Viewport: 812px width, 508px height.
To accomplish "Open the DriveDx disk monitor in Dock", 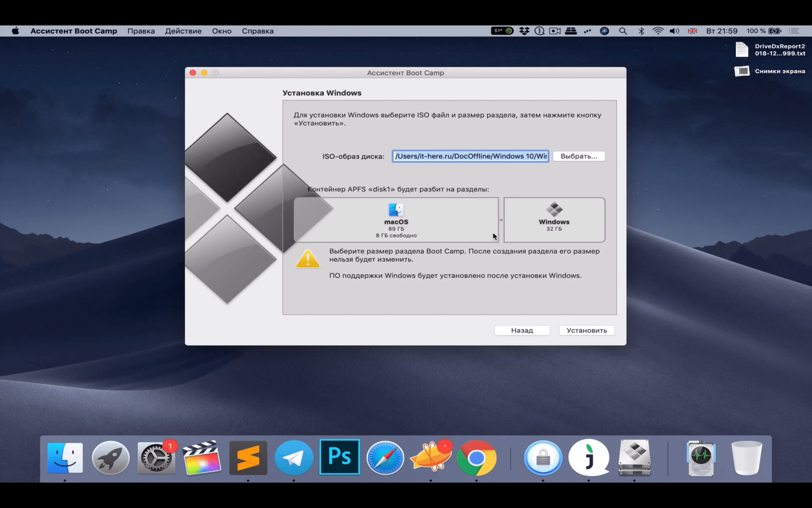I will [x=701, y=458].
